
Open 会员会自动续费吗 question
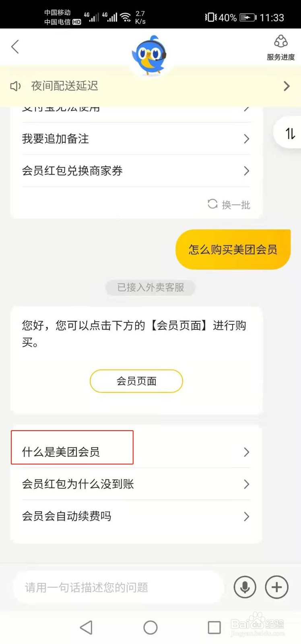click(x=67, y=516)
